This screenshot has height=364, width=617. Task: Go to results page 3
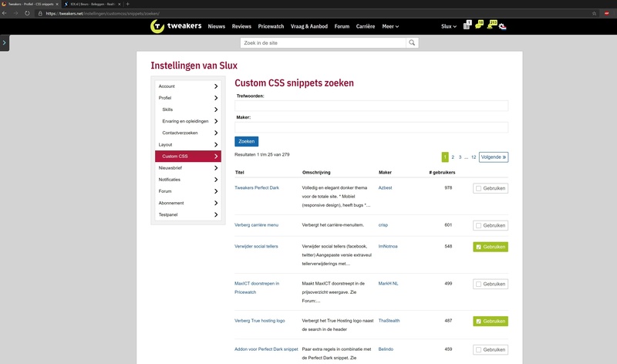tap(460, 157)
